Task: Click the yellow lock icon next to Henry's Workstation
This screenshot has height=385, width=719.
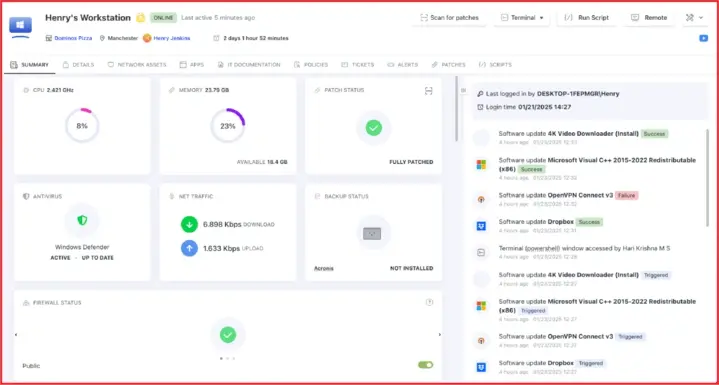Action: 140,18
